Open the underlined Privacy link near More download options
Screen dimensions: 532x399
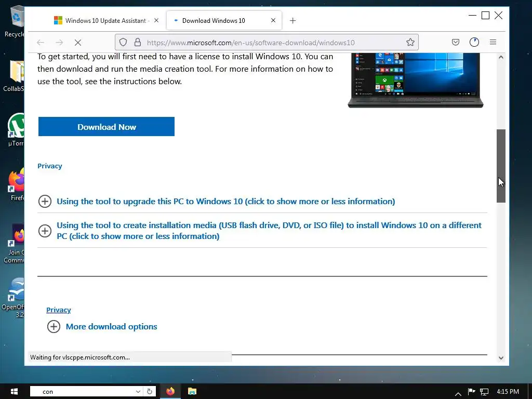click(59, 310)
